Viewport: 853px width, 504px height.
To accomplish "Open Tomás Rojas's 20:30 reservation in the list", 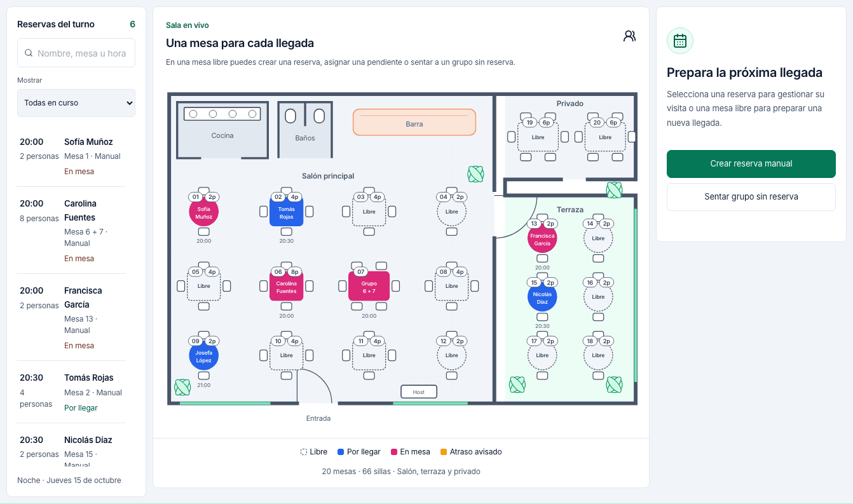I will click(71, 392).
